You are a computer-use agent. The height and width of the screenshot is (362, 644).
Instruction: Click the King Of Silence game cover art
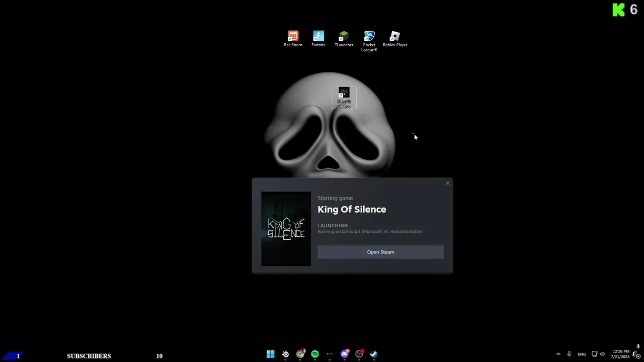point(286,229)
